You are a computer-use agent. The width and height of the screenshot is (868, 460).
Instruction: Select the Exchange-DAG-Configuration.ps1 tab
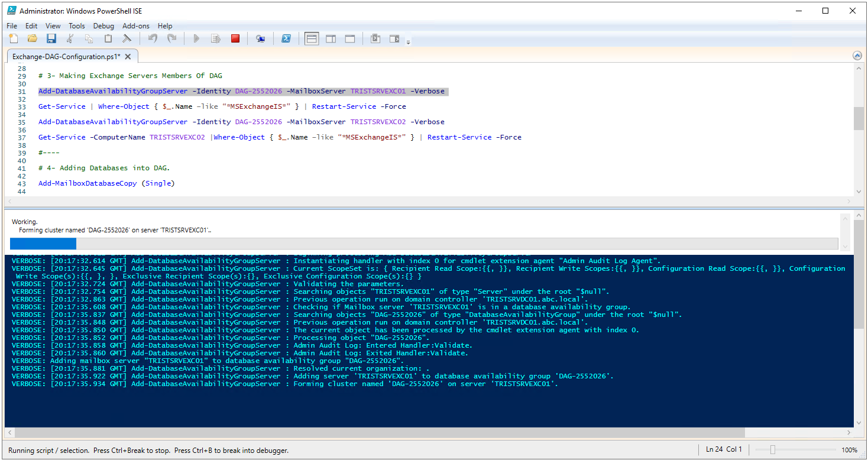pyautogui.click(x=66, y=56)
